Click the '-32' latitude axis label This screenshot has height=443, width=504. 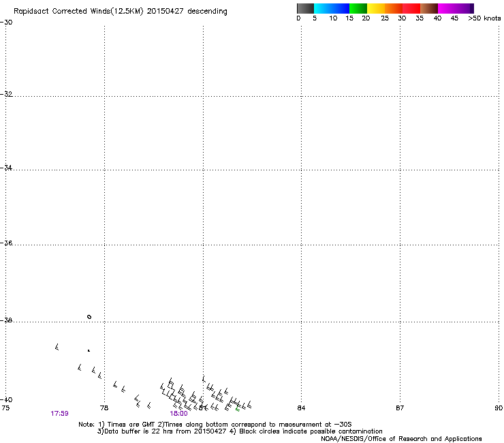click(x=6, y=94)
